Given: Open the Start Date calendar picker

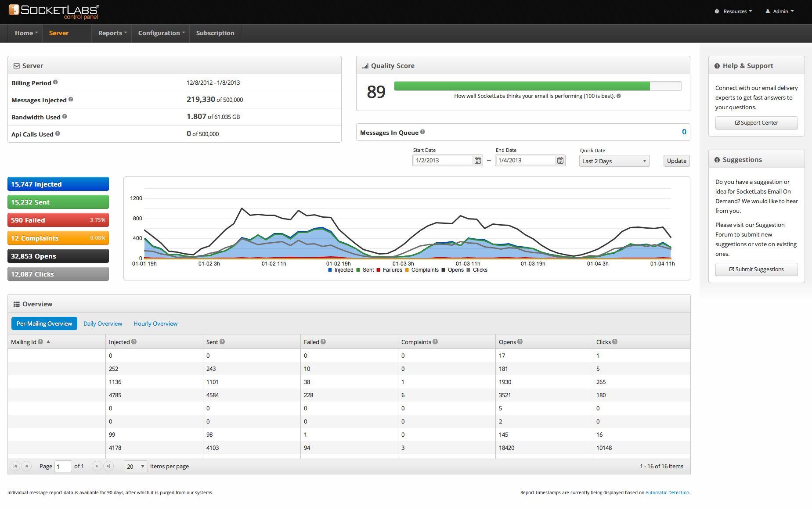Looking at the screenshot, I should [x=478, y=161].
